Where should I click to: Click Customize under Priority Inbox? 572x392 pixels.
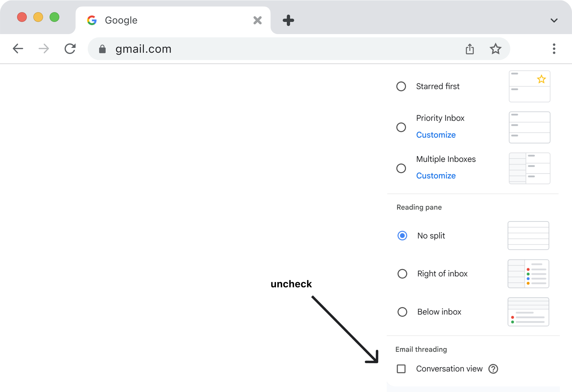pyautogui.click(x=436, y=135)
